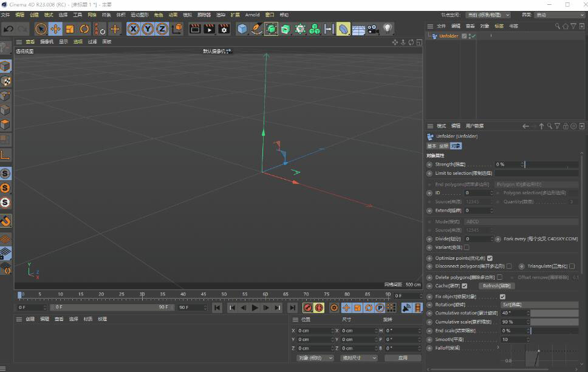Activate the Move tool

tap(55, 29)
